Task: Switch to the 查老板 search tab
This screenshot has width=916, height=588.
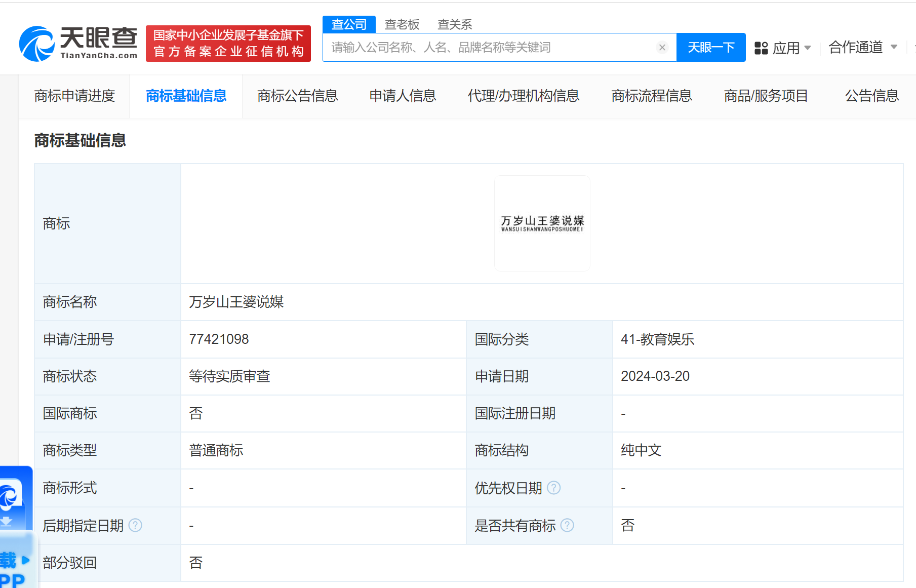Action: click(402, 24)
